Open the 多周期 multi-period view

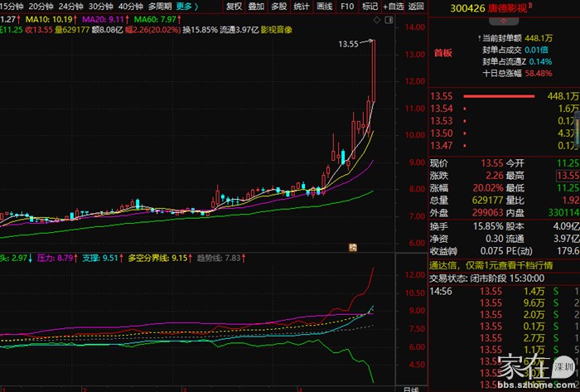point(159,6)
